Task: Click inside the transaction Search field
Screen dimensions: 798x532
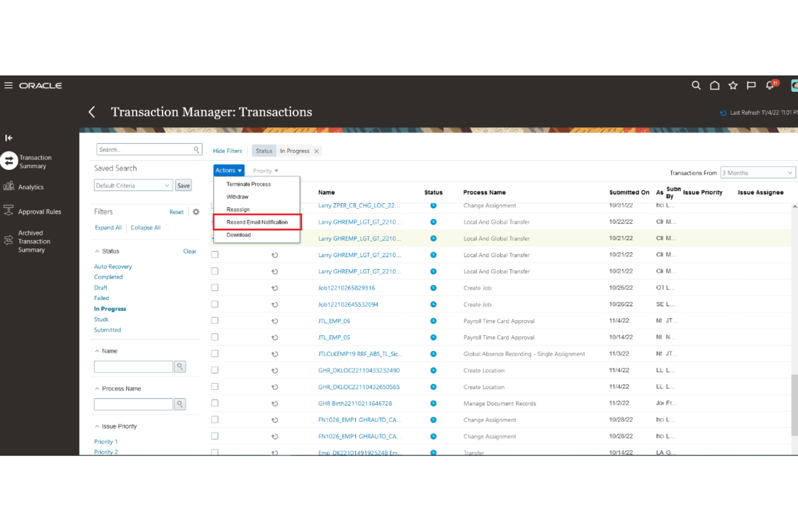Action: click(146, 149)
